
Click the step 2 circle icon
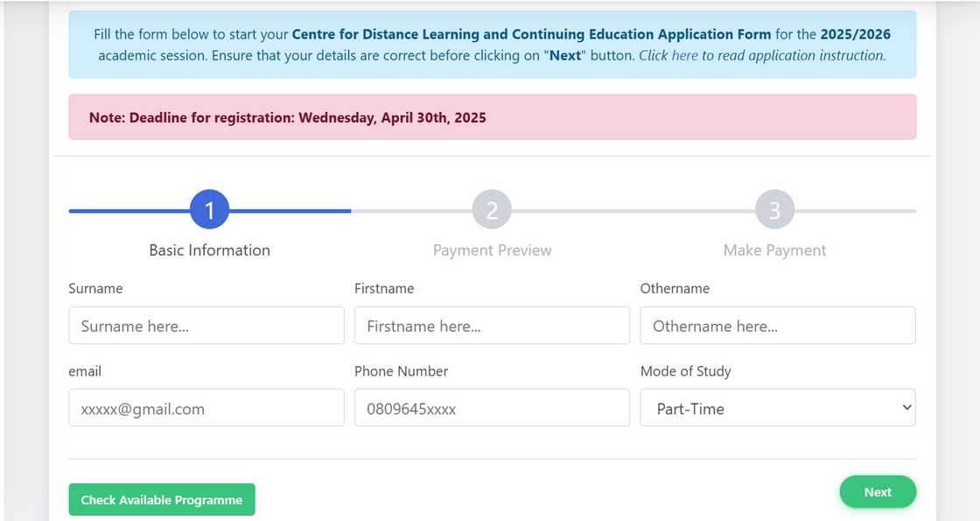[x=492, y=210]
